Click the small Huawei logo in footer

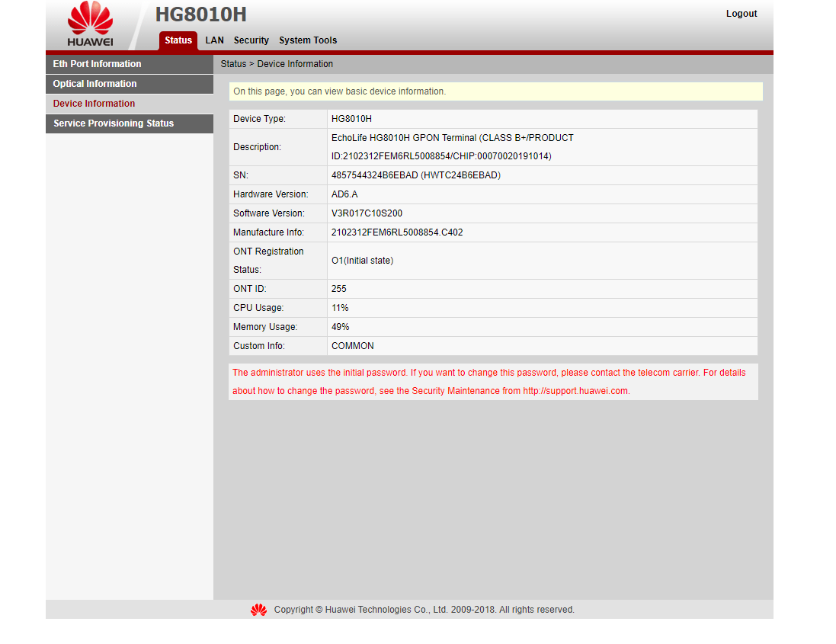pyautogui.click(x=258, y=610)
